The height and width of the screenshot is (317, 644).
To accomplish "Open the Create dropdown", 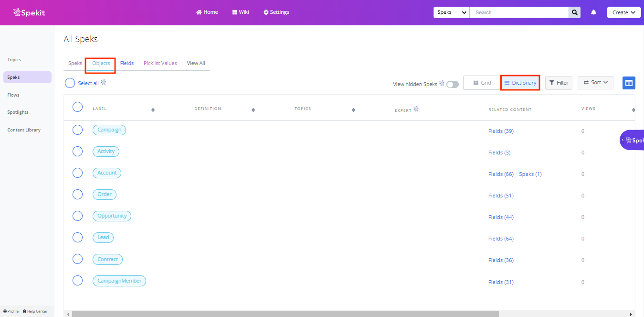I will pyautogui.click(x=623, y=12).
